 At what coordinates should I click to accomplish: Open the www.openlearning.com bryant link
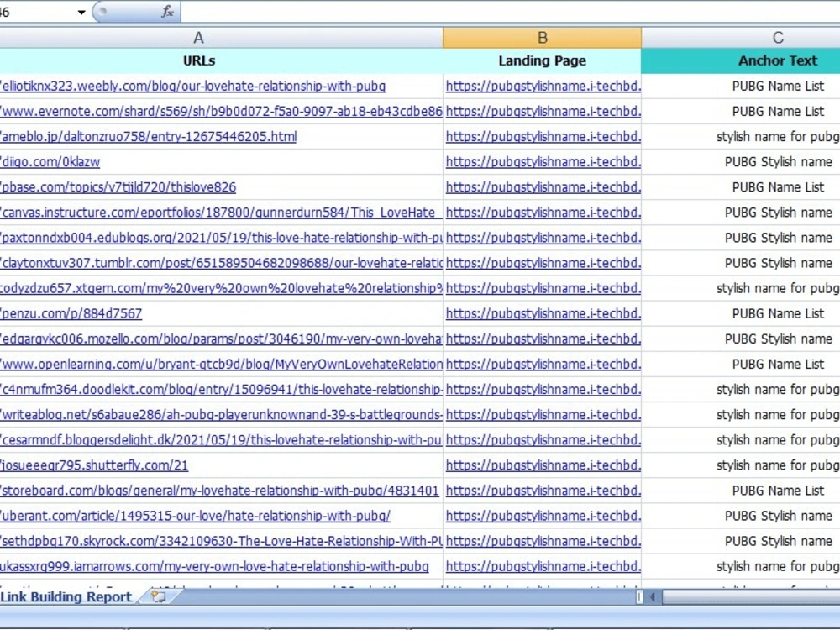(x=221, y=364)
